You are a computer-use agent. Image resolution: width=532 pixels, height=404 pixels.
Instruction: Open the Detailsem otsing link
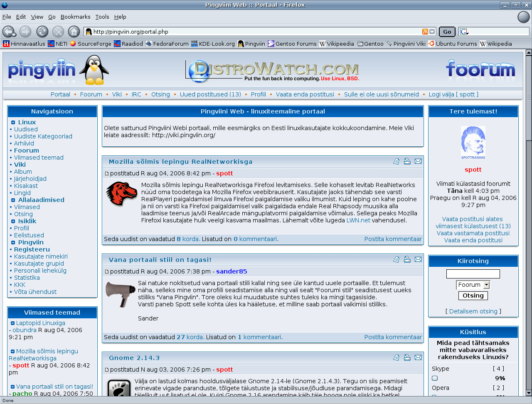[473, 311]
